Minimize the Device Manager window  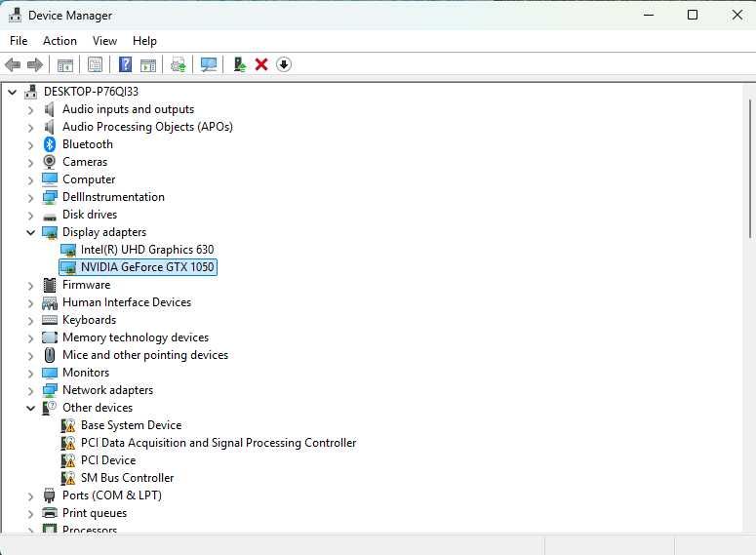[x=649, y=15]
